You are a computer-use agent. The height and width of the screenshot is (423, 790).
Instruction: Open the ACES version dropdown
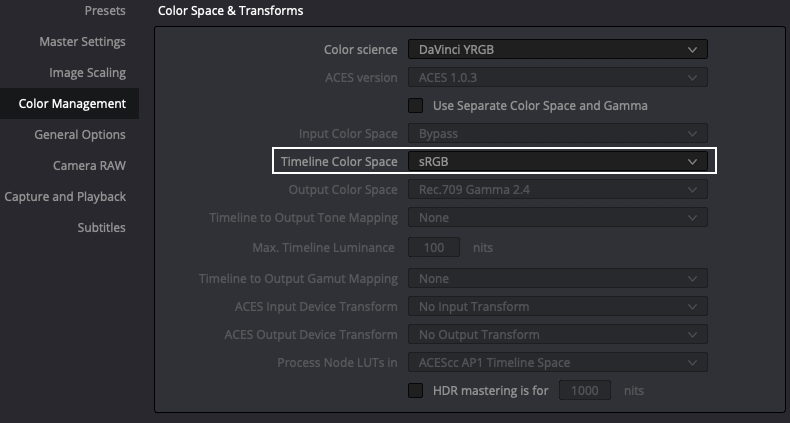(x=558, y=78)
